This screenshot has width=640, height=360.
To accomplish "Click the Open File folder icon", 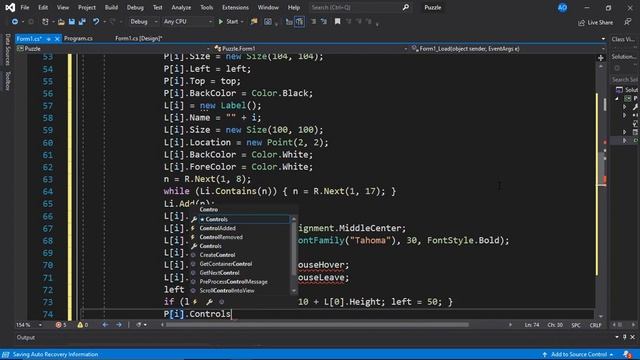I will pyautogui.click(x=61, y=22).
